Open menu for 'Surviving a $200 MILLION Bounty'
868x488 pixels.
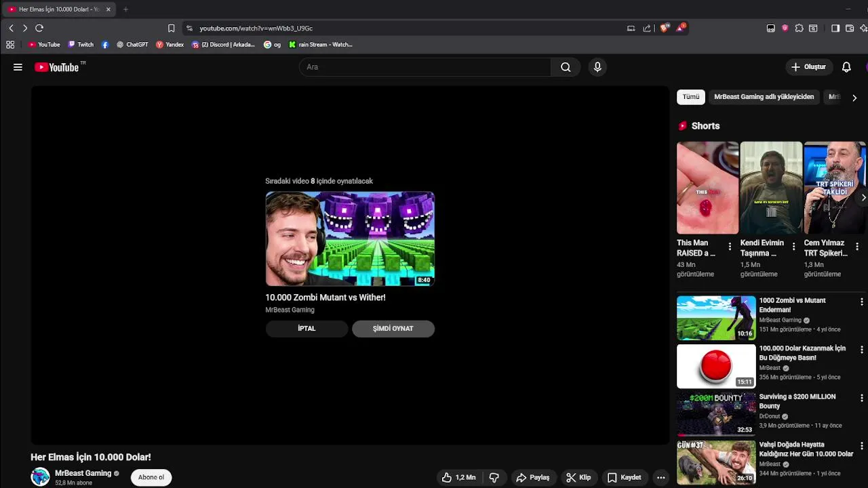[x=862, y=398]
